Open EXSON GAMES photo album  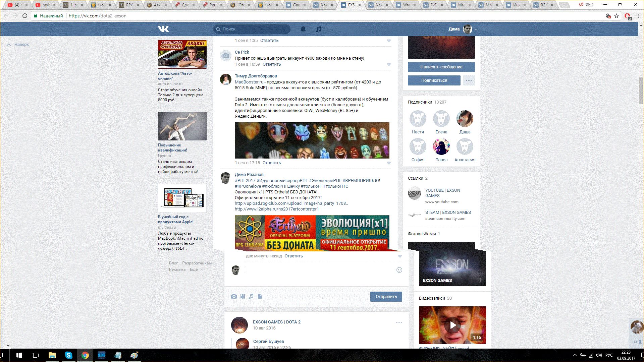click(452, 267)
